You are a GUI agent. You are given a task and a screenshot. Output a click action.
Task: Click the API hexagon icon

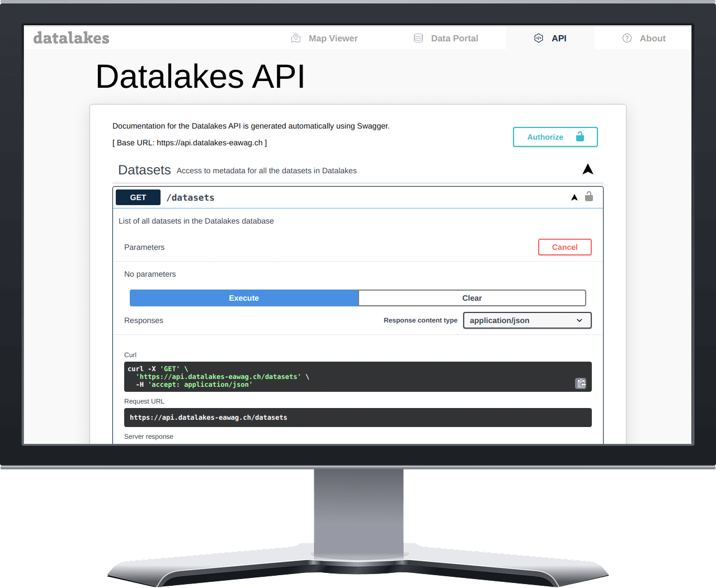pos(539,38)
